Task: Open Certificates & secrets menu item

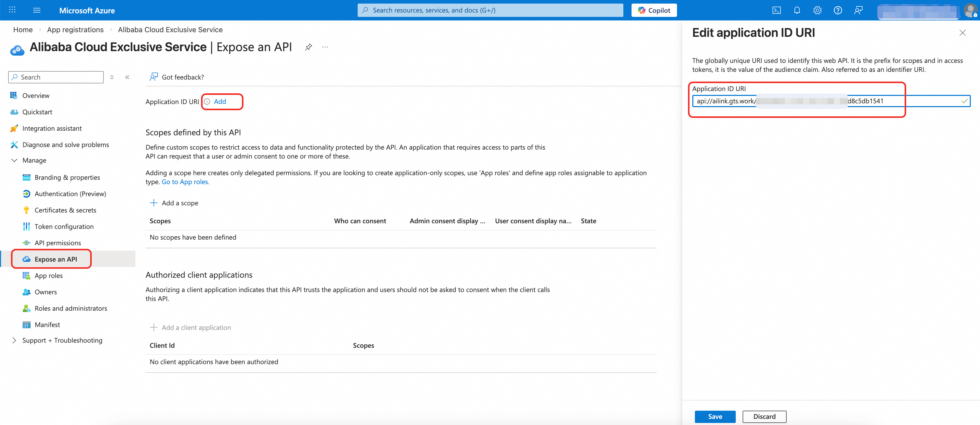Action: coord(65,210)
